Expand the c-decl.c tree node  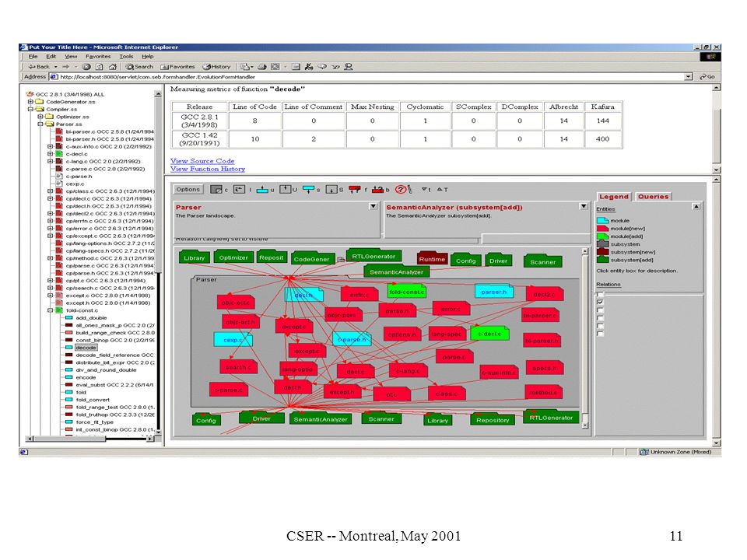point(50,154)
